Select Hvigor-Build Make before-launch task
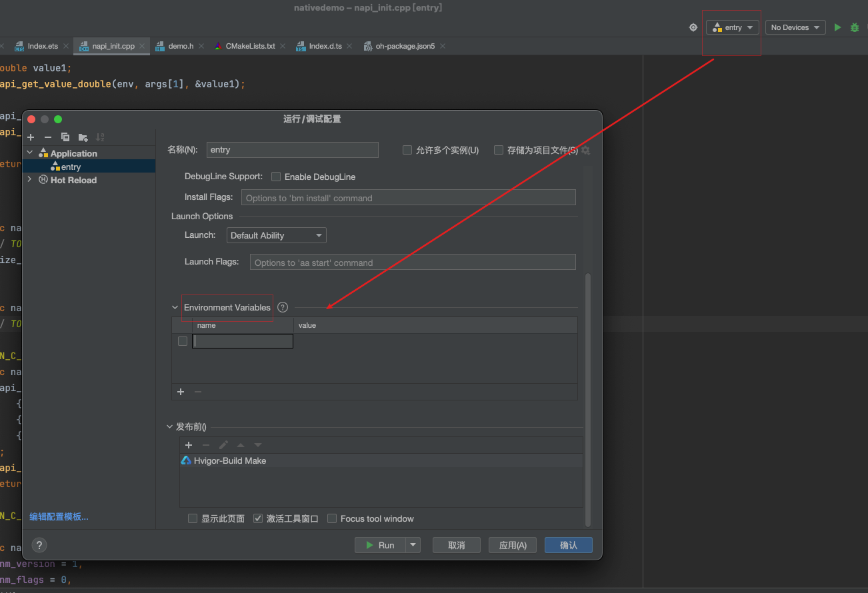This screenshot has height=593, width=868. [x=381, y=460]
